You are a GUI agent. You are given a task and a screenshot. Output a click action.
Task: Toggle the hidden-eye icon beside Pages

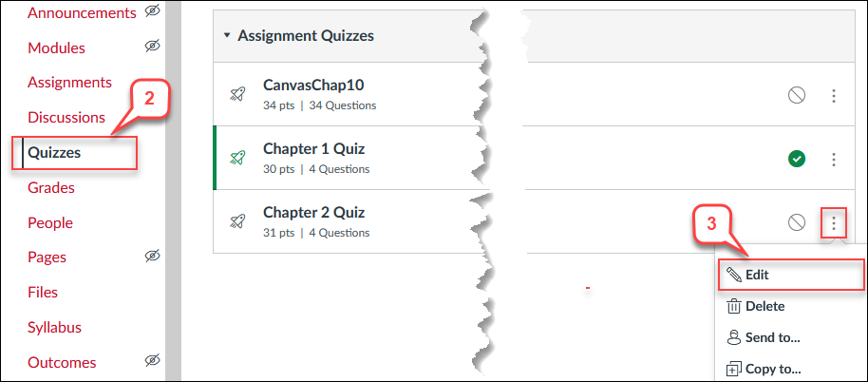153,256
